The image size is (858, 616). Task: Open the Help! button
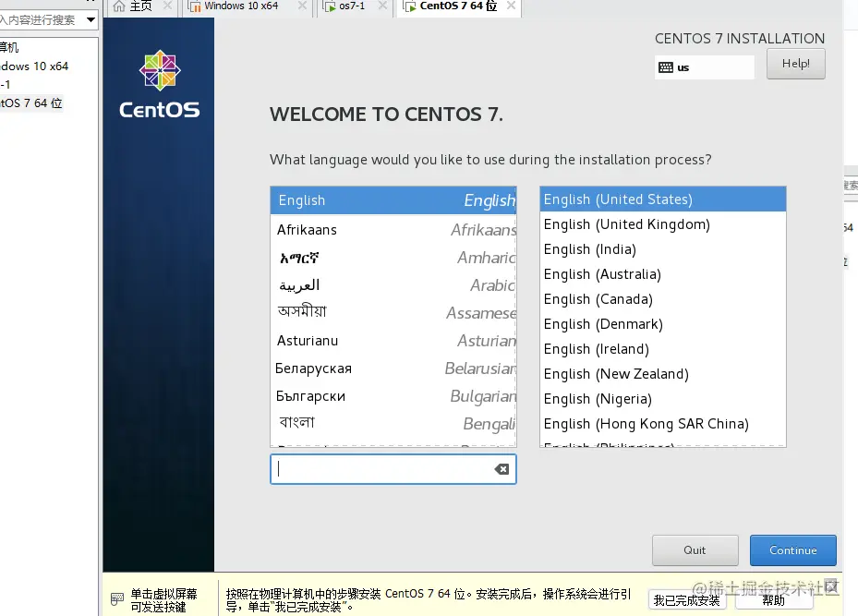(795, 64)
